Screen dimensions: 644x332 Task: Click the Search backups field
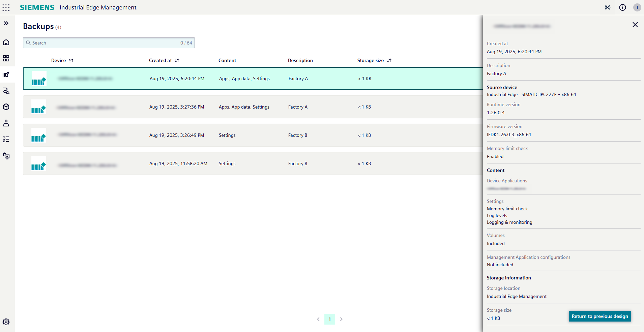[105, 43]
